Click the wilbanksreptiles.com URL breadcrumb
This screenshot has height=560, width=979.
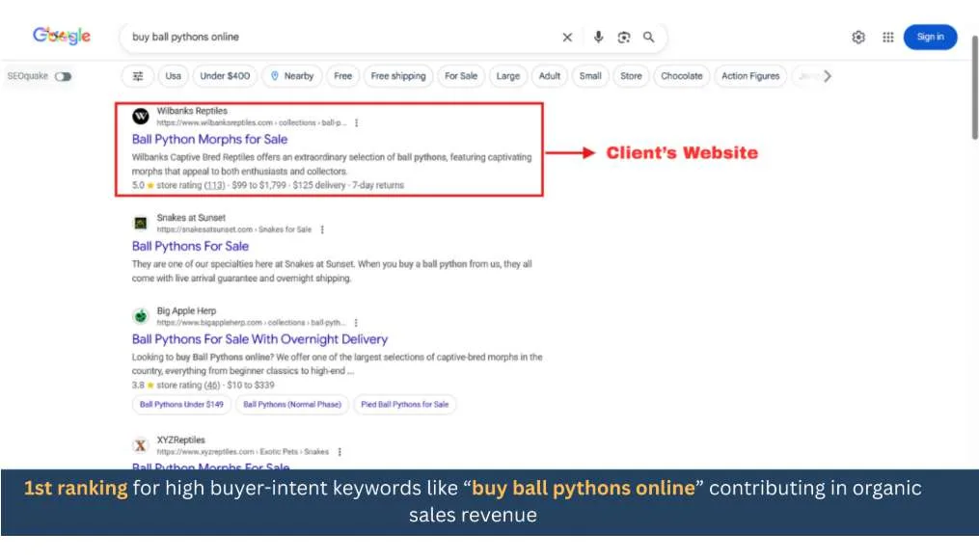coord(252,122)
